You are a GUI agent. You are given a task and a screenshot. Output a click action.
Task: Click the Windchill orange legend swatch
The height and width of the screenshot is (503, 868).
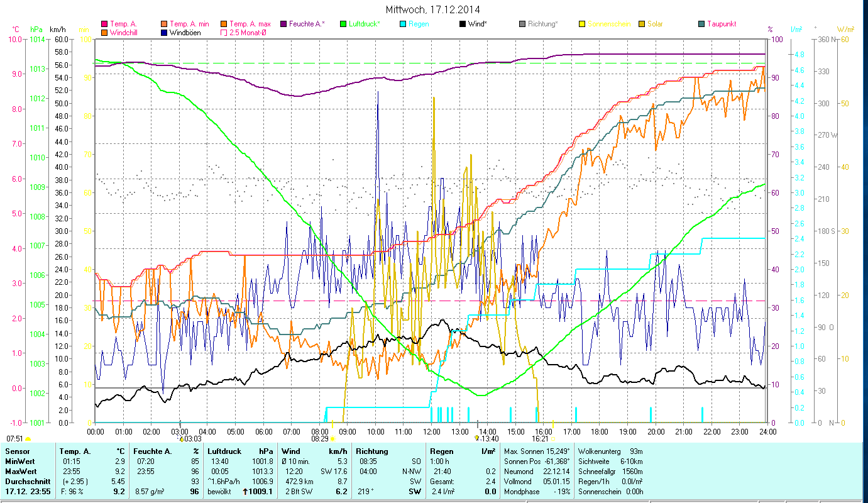pos(105,32)
